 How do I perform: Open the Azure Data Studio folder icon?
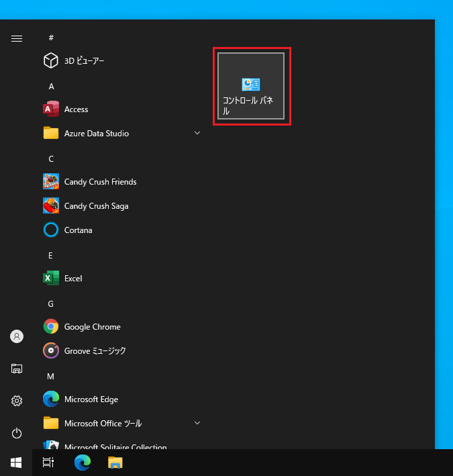51,133
